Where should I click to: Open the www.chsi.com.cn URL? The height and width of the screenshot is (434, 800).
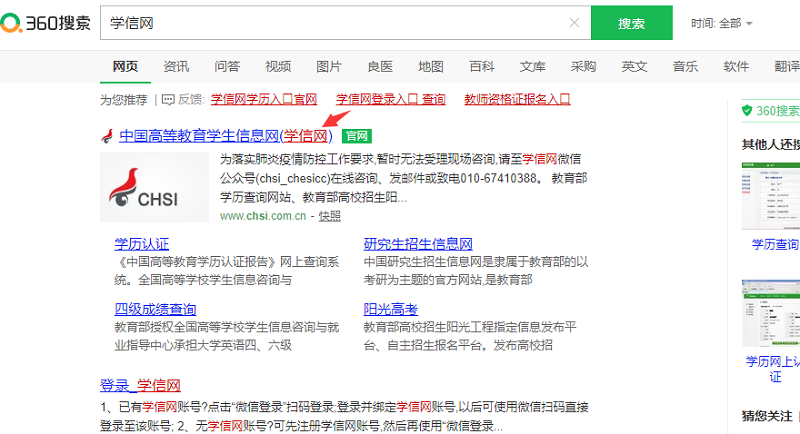(x=263, y=216)
